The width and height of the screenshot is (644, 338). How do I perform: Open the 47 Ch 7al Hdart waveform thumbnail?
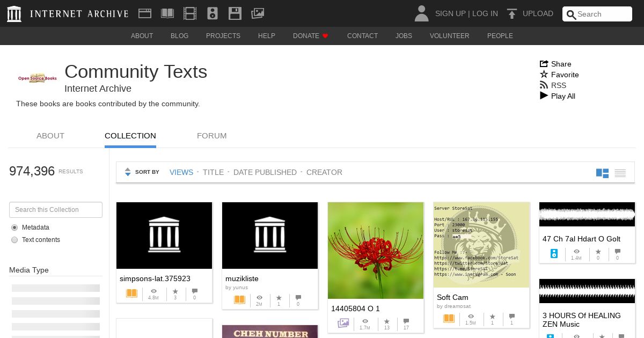pyautogui.click(x=587, y=215)
